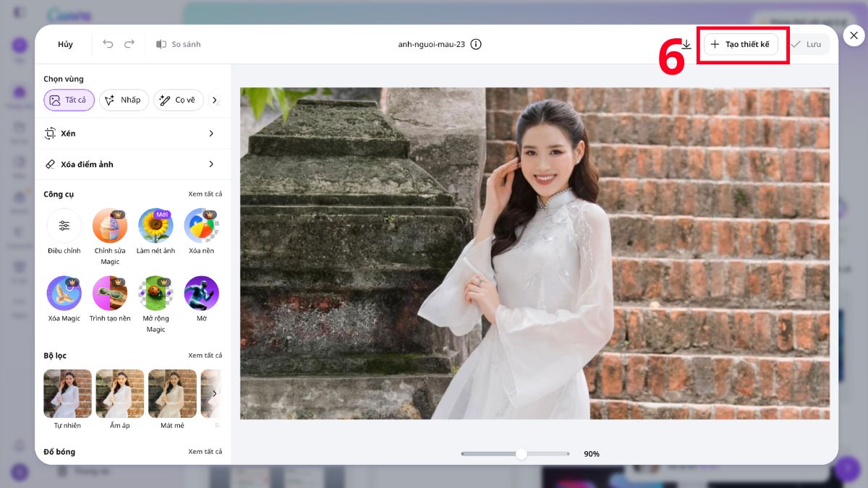Open Xóa Magic eraser tool
The width and height of the screenshot is (868, 488).
[64, 299]
